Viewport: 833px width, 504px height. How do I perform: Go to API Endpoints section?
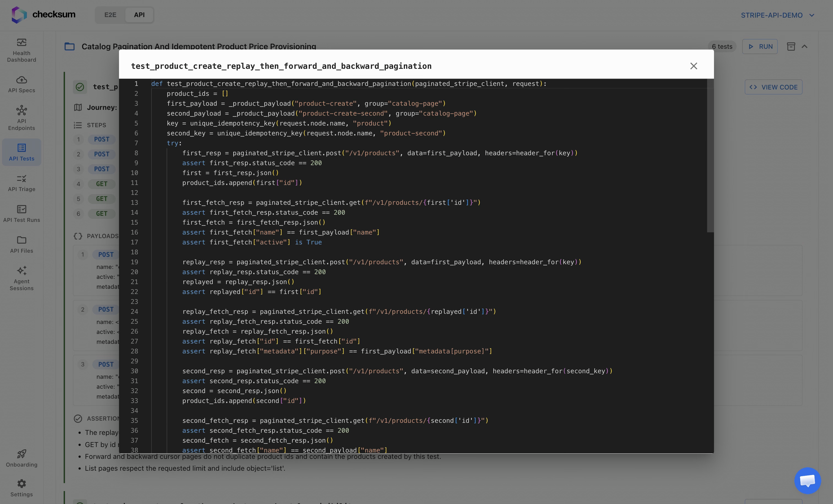pos(22,118)
